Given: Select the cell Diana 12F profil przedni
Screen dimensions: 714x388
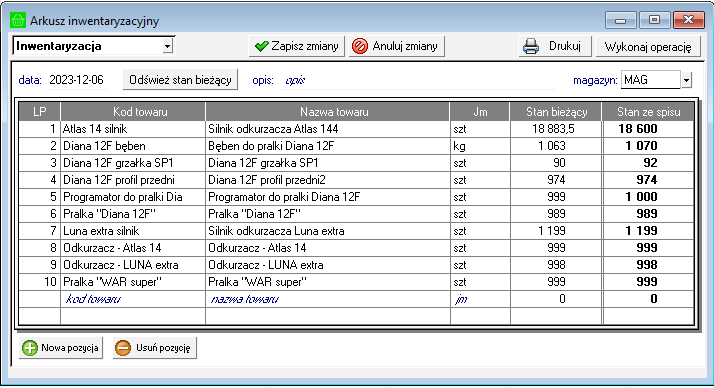Looking at the screenshot, I should point(133,180).
